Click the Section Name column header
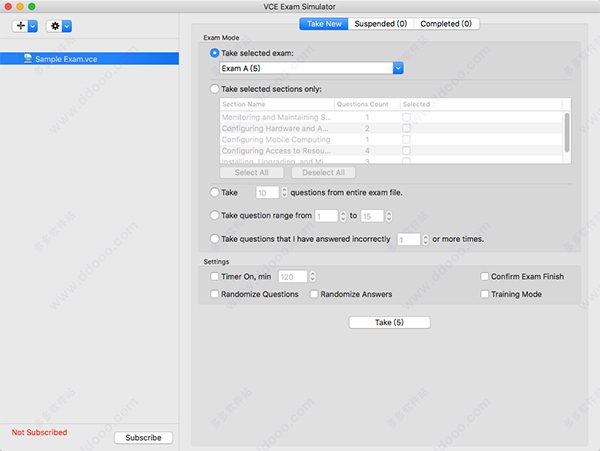 [277, 104]
